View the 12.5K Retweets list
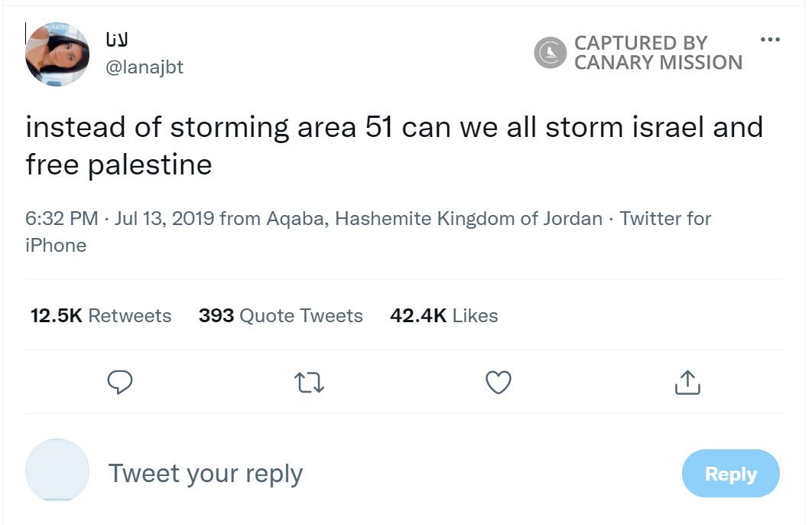Screen dimensions: 812x525 (x=101, y=315)
